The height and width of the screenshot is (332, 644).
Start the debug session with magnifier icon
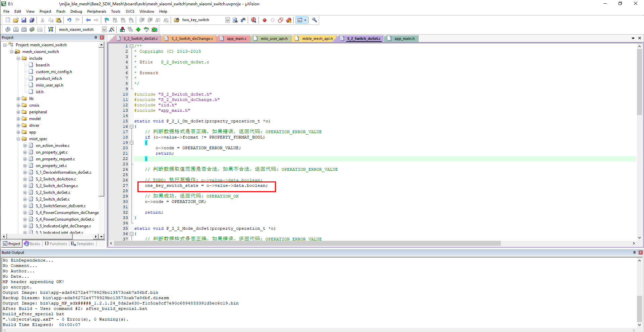pyautogui.click(x=254, y=20)
